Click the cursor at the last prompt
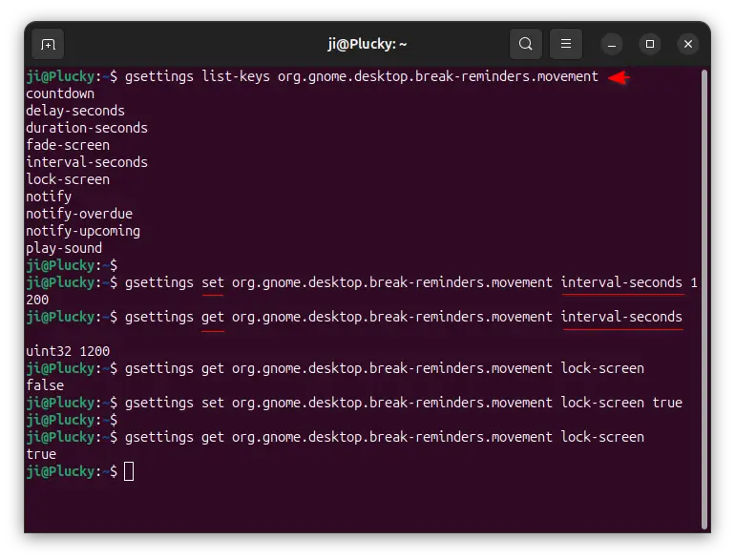 click(x=129, y=471)
